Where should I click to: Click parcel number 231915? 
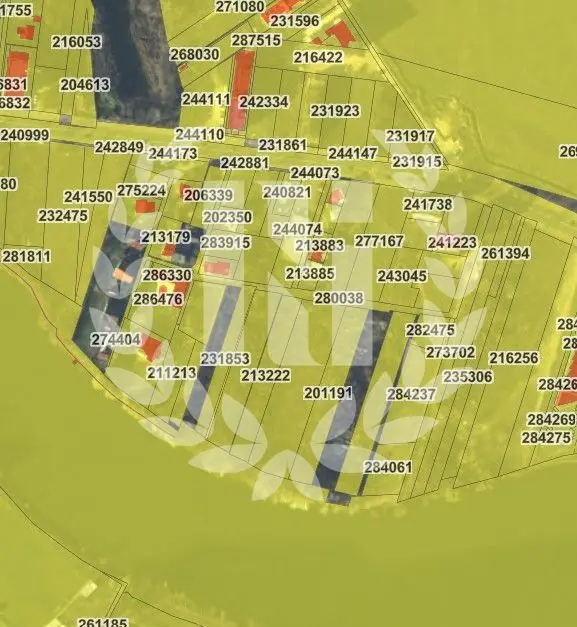pos(417,162)
